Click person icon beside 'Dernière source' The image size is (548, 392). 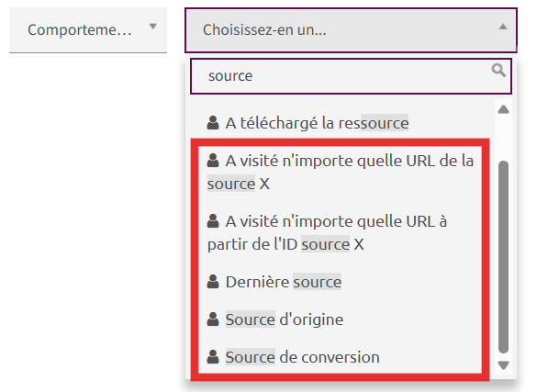point(213,281)
